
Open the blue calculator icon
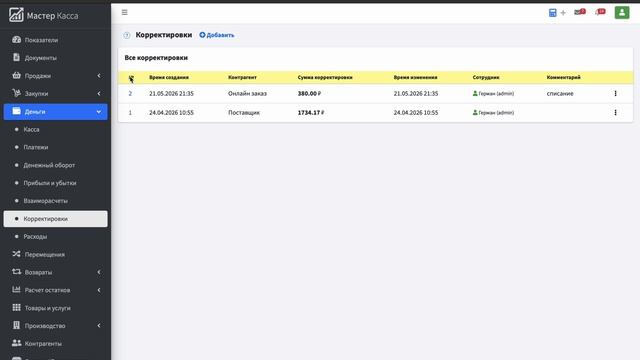pos(552,13)
